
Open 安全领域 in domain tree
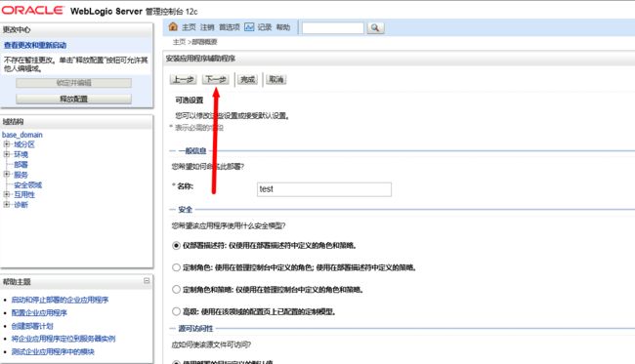(28, 184)
